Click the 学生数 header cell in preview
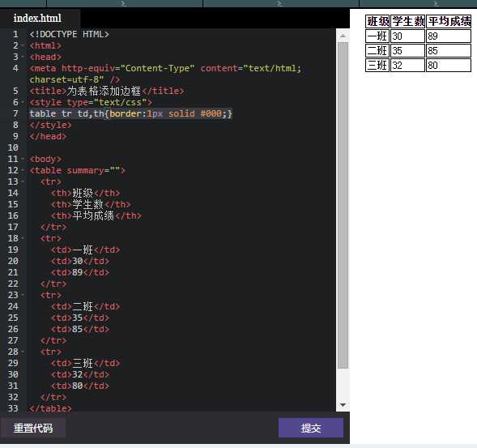The width and height of the screenshot is (477, 448). 407,22
